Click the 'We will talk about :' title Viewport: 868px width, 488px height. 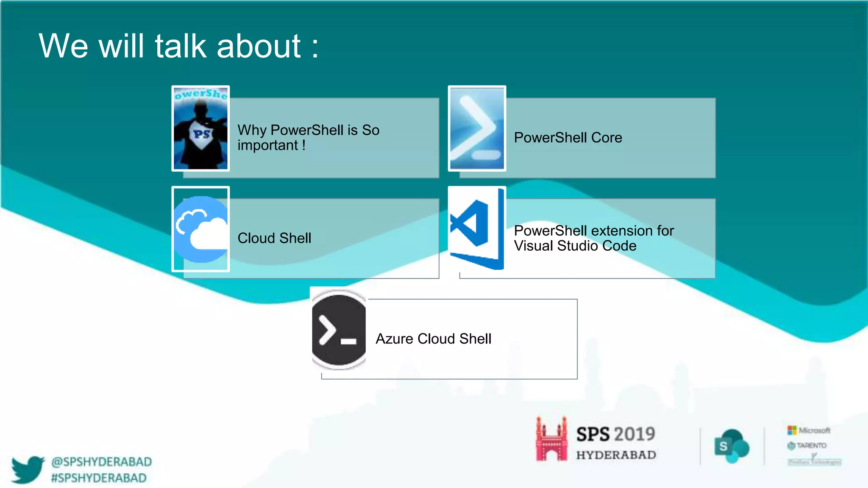click(x=178, y=46)
